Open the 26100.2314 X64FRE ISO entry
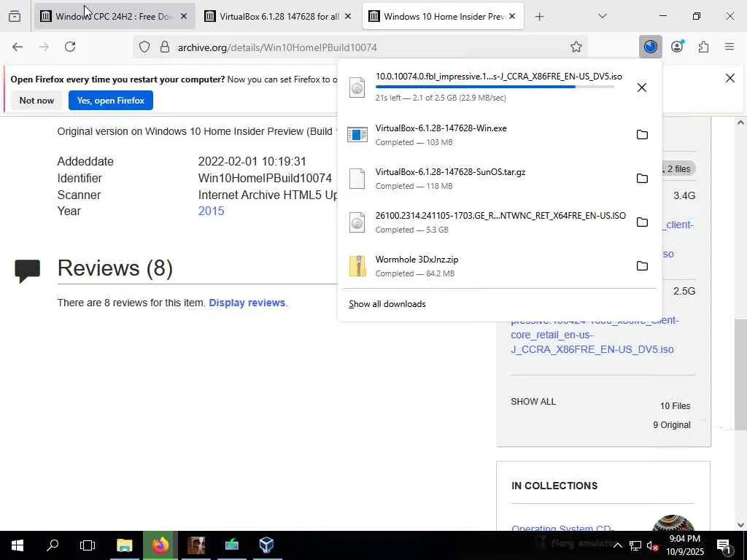This screenshot has width=747, height=560. click(485, 222)
